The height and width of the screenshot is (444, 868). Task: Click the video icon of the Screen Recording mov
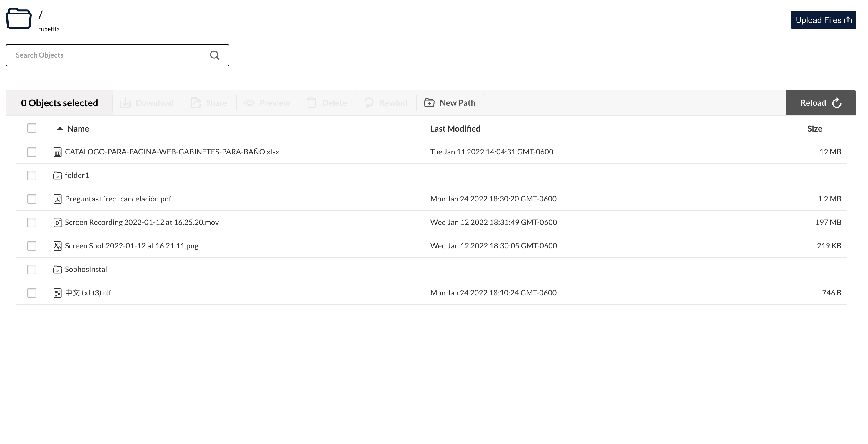pyautogui.click(x=57, y=223)
